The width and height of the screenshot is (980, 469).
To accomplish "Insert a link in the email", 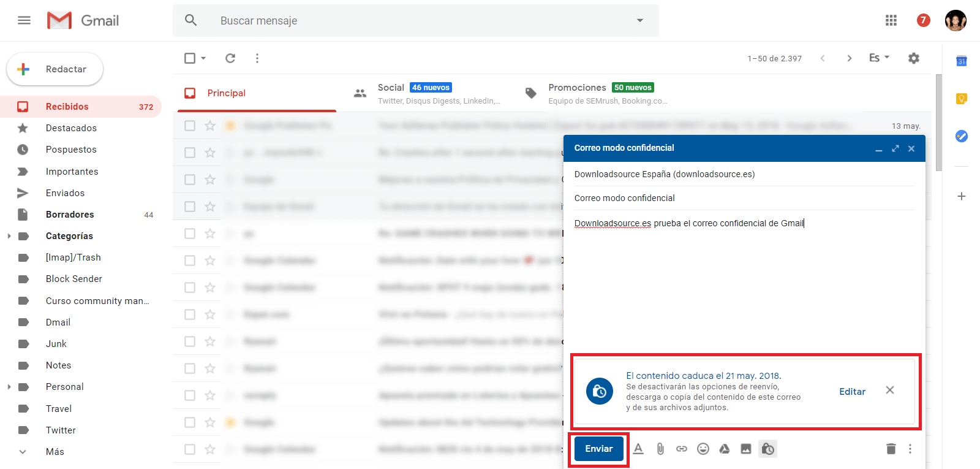I will (x=682, y=449).
